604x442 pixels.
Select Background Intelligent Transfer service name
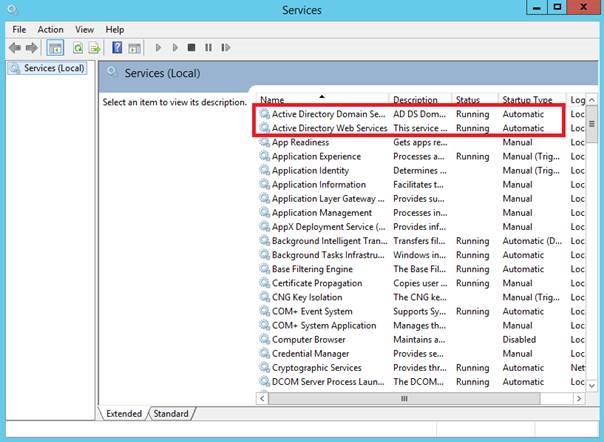(329, 240)
